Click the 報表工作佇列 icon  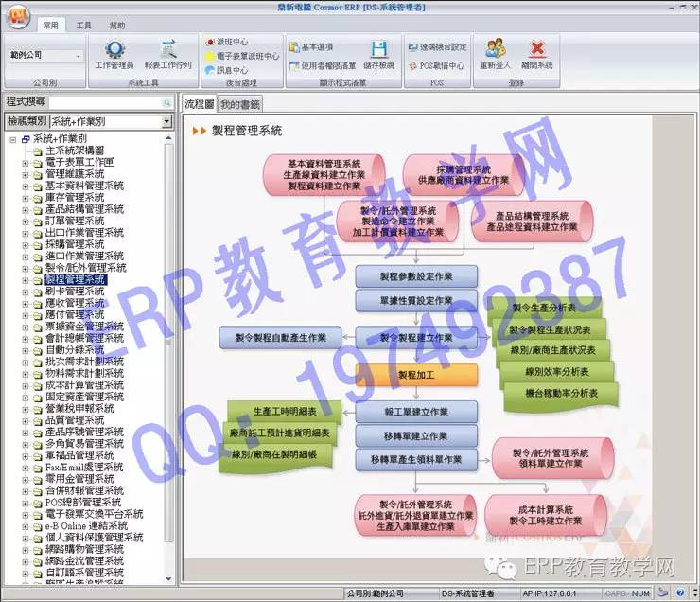pyautogui.click(x=167, y=54)
